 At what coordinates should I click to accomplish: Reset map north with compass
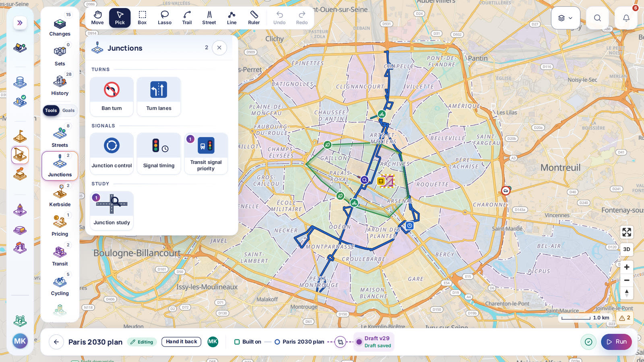627,293
